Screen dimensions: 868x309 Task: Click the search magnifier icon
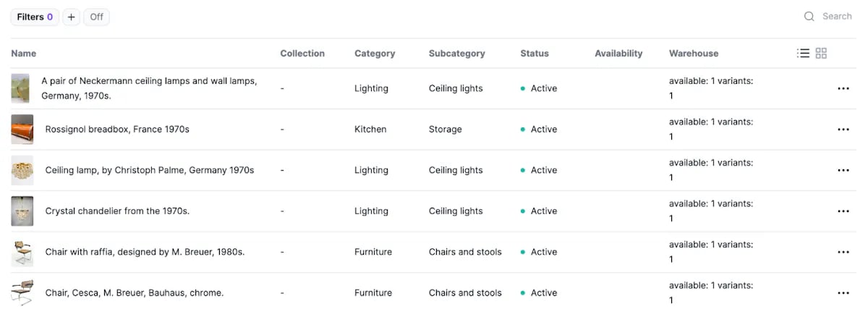[809, 17]
